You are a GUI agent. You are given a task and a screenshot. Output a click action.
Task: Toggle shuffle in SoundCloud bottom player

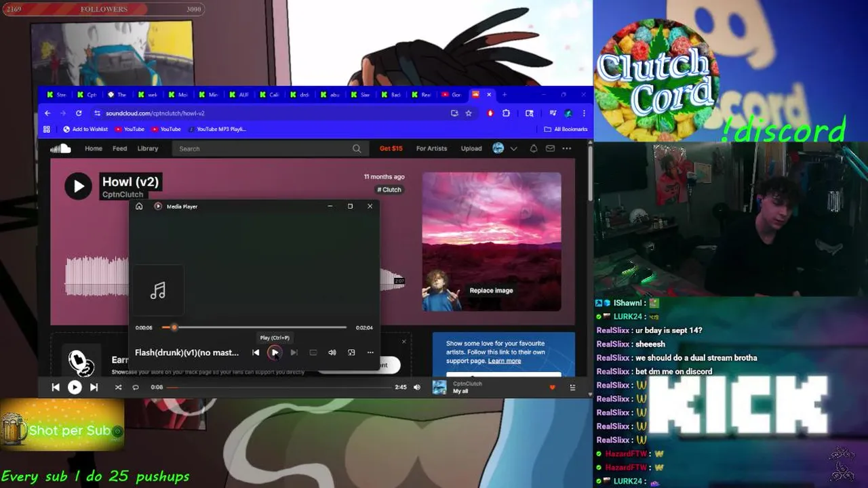tap(118, 387)
